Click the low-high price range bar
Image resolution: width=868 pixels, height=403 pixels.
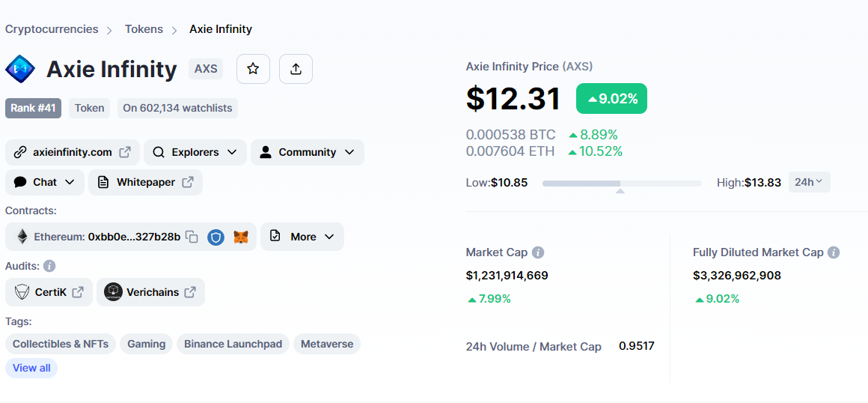[622, 183]
